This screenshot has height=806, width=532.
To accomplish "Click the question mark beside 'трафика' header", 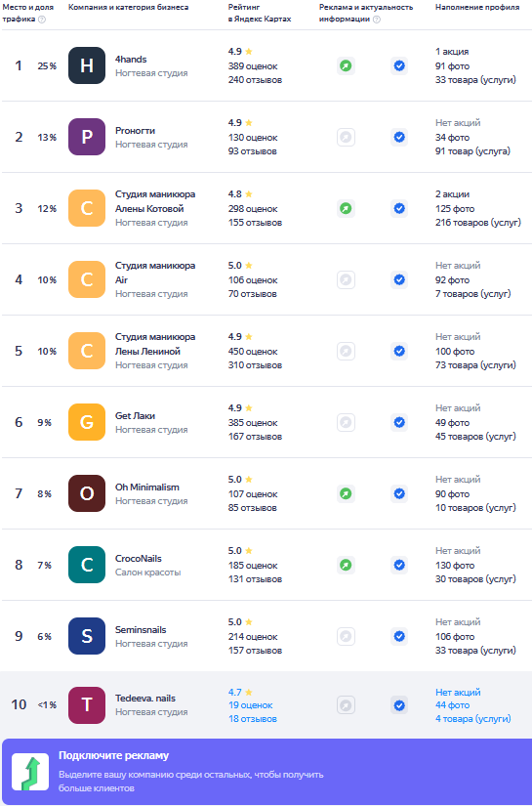I will tap(42, 20).
